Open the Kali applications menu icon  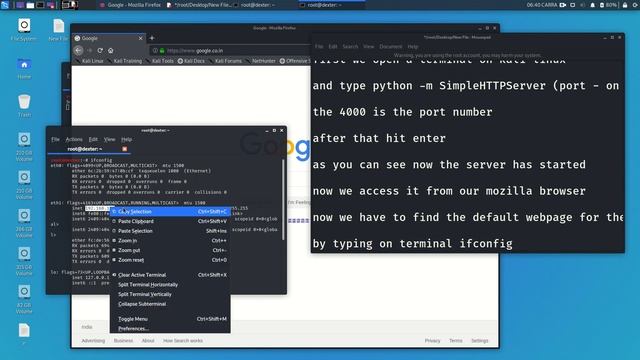(x=5, y=5)
